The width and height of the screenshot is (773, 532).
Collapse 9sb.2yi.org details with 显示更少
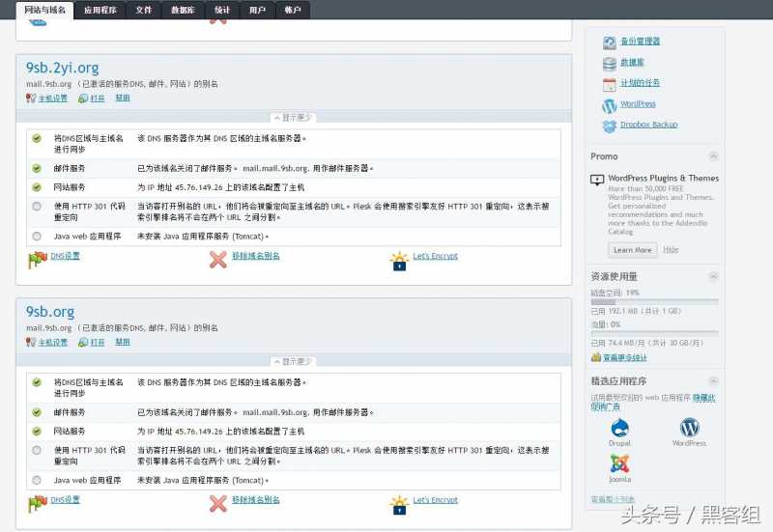(294, 118)
